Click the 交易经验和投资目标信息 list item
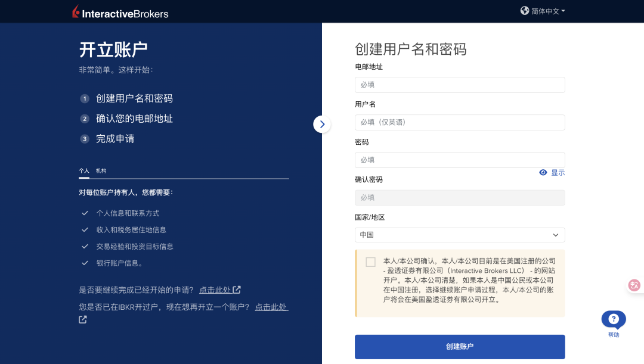644x364 pixels. [x=128, y=247]
